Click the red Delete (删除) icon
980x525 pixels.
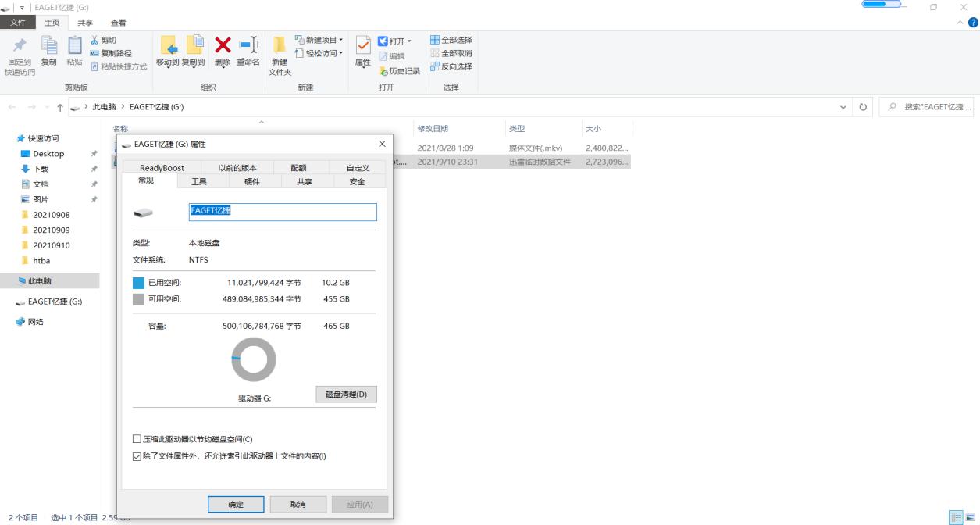(223, 45)
